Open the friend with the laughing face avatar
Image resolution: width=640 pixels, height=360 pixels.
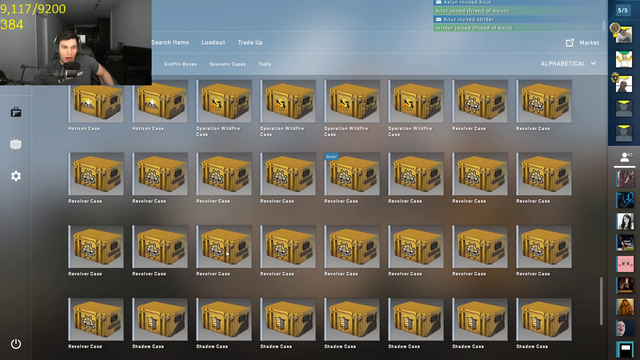pos(625,328)
